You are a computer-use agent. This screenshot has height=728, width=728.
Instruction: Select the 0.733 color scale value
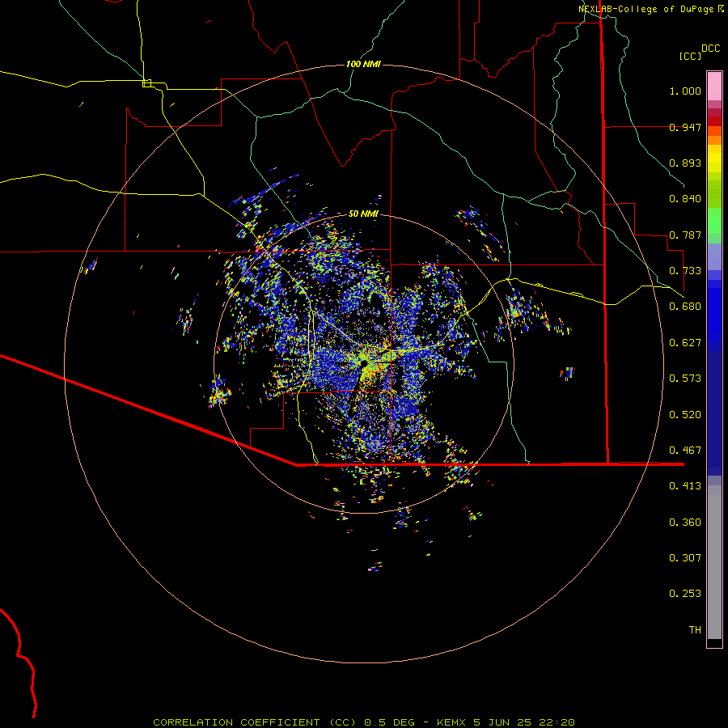(x=685, y=271)
